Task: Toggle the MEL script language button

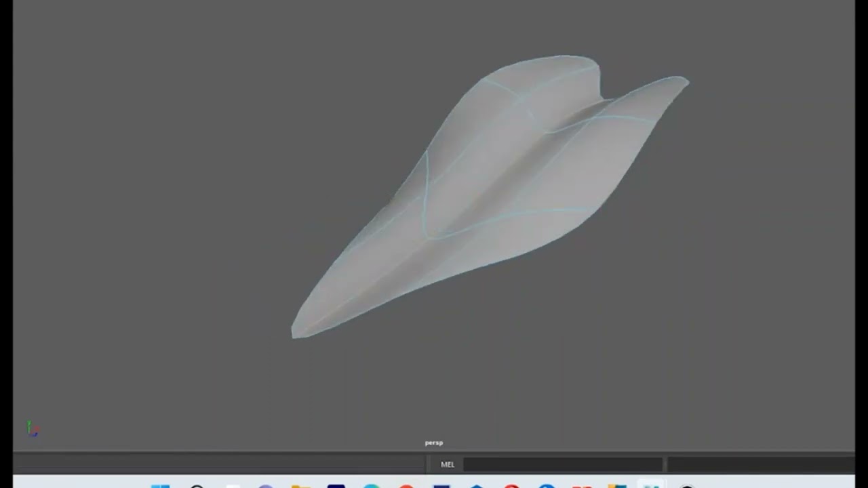Action: tap(448, 464)
